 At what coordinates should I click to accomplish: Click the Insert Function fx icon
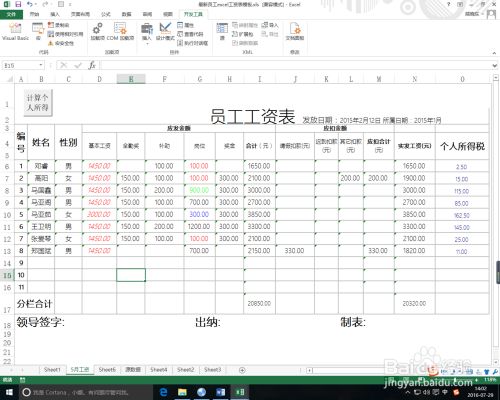coord(92,65)
